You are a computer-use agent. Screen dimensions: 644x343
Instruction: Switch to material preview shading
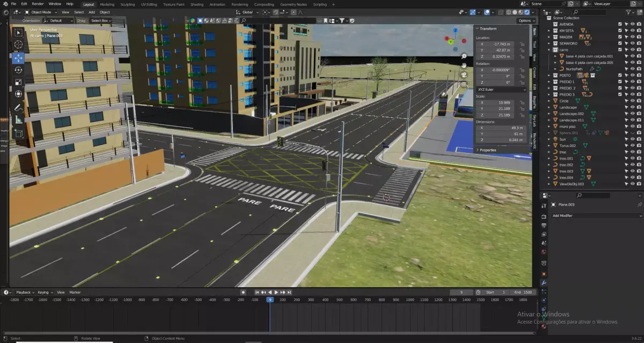520,12
